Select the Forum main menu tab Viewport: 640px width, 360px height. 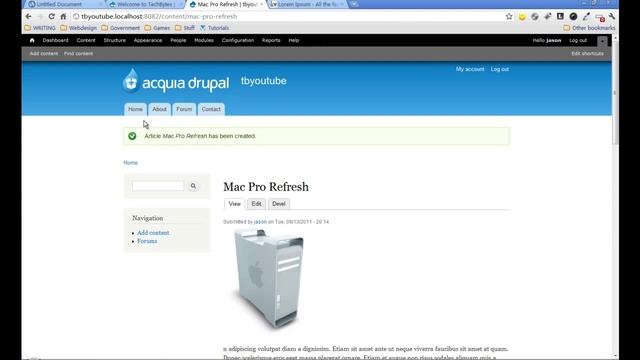pyautogui.click(x=184, y=109)
